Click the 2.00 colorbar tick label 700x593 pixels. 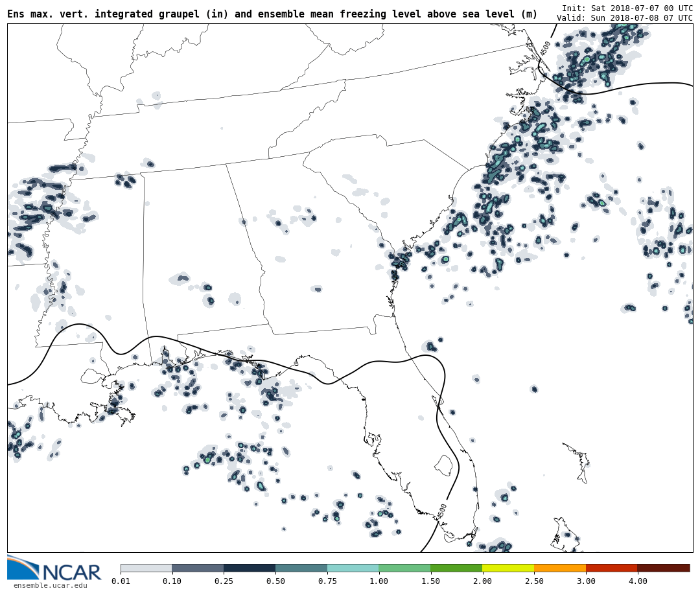pyautogui.click(x=483, y=581)
